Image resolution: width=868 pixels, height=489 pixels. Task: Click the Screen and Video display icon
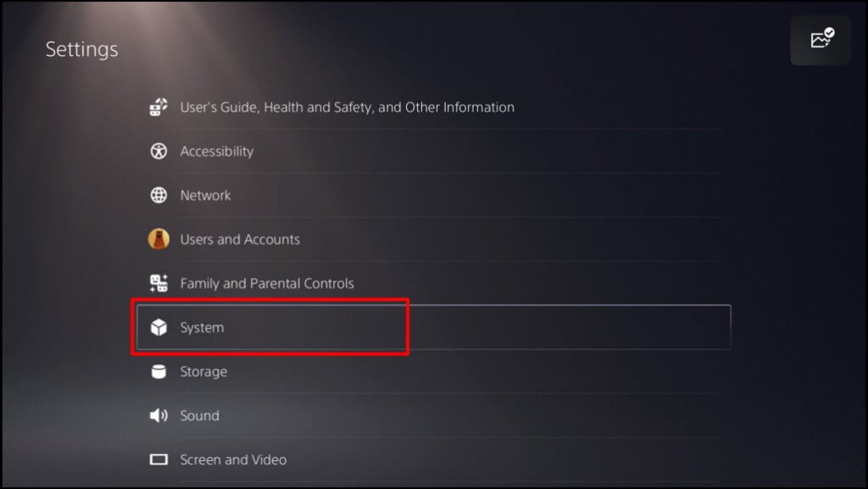[159, 460]
